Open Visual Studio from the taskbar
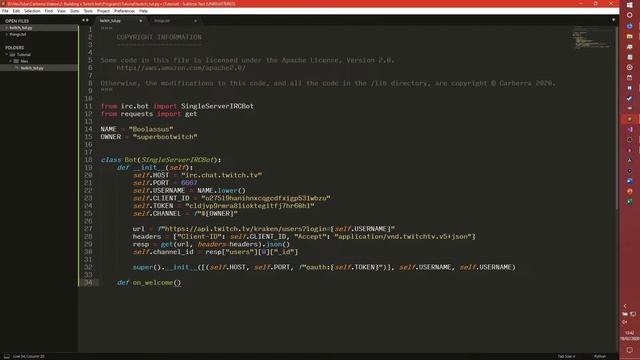This screenshot has width=640, height=360. pyautogui.click(x=629, y=129)
